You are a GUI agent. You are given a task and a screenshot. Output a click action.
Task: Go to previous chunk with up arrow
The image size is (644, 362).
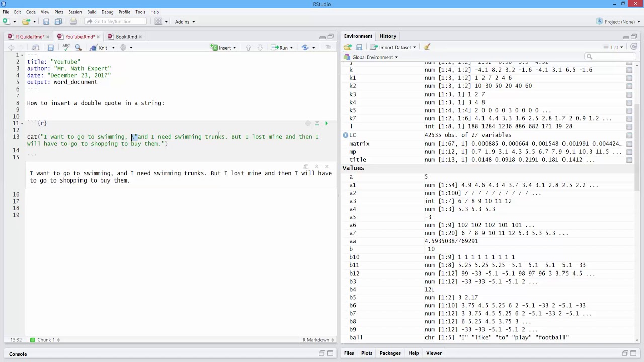248,48
